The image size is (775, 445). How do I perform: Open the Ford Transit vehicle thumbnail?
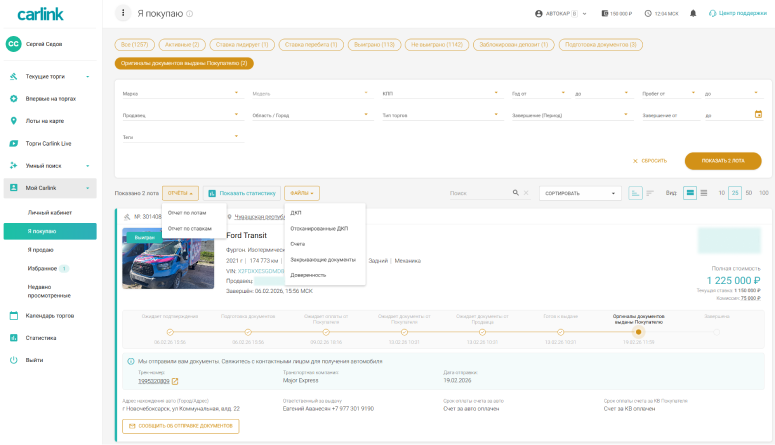pos(168,258)
